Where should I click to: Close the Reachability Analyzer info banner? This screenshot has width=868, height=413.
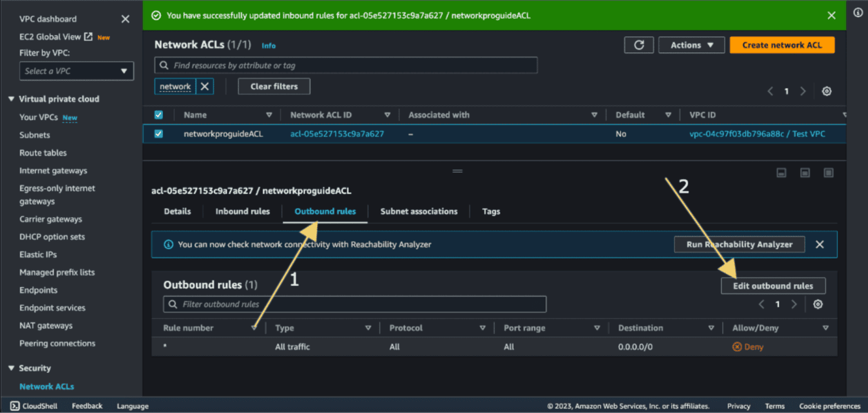point(819,245)
